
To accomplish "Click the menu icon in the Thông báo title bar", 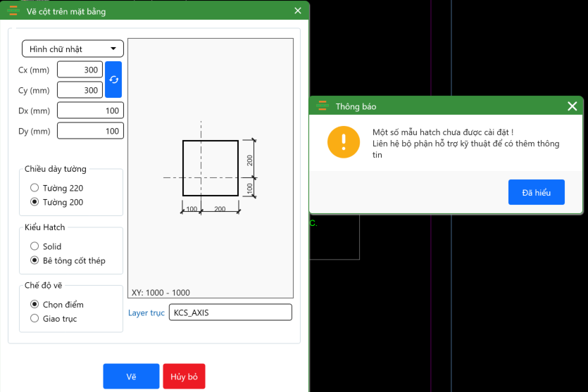I will (323, 106).
